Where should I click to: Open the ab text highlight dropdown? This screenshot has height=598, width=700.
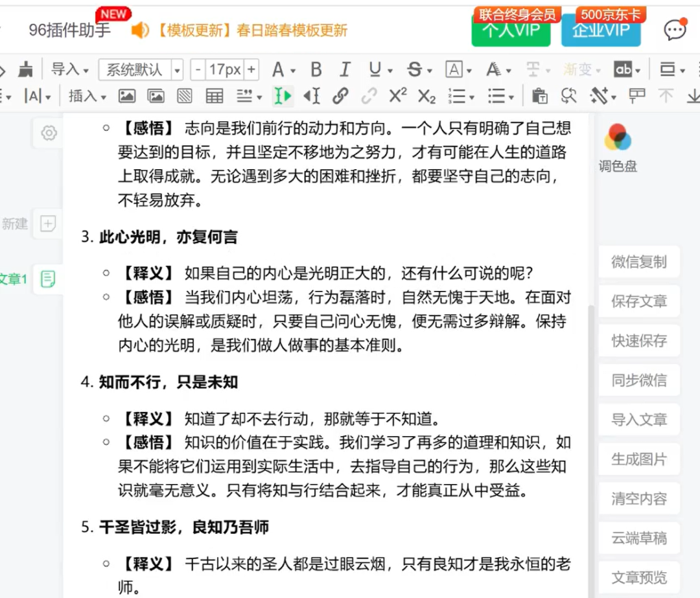(x=627, y=69)
